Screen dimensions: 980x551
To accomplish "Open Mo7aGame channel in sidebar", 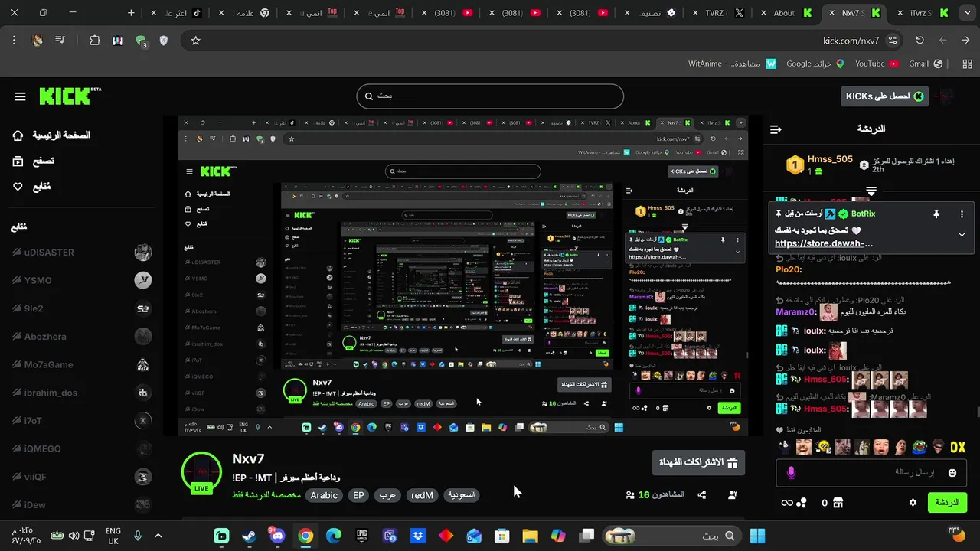I will [x=81, y=364].
